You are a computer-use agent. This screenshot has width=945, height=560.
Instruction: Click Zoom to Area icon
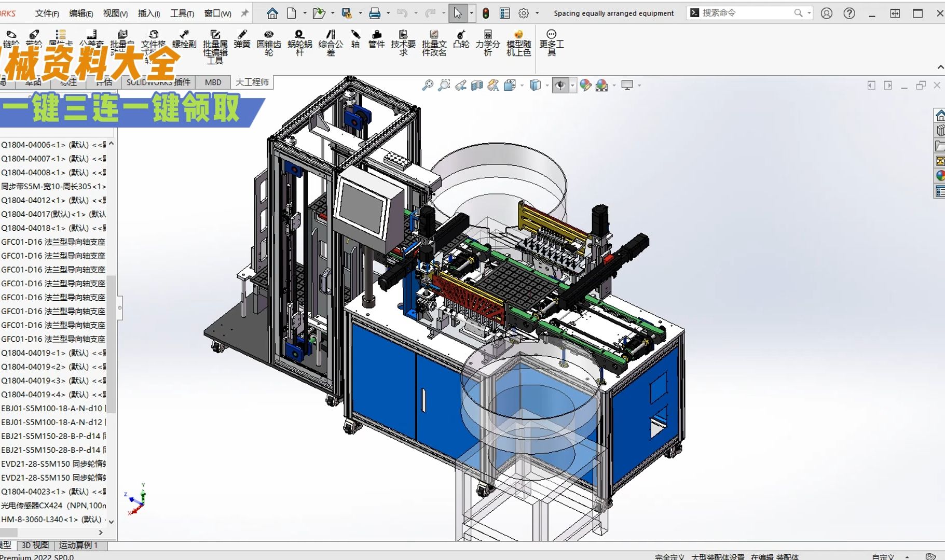(x=444, y=85)
